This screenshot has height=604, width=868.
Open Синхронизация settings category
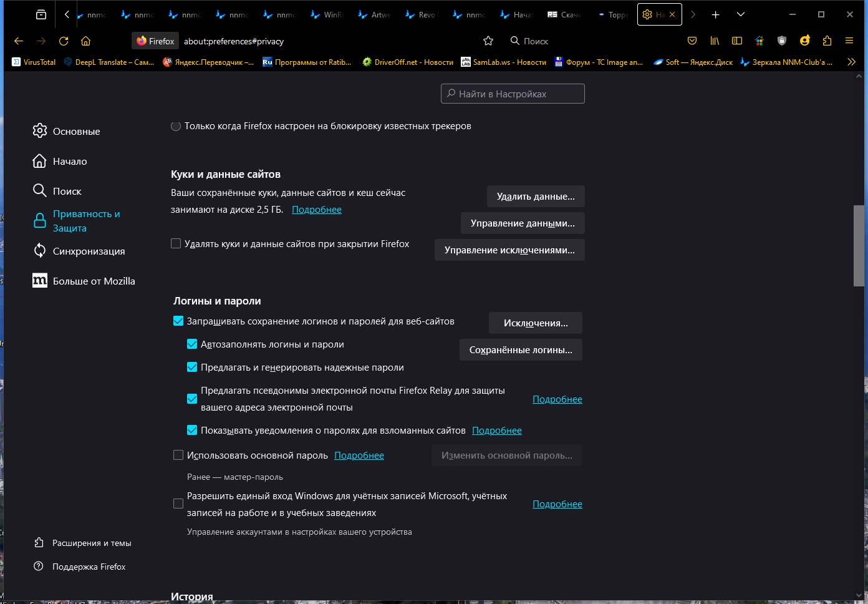(79, 251)
